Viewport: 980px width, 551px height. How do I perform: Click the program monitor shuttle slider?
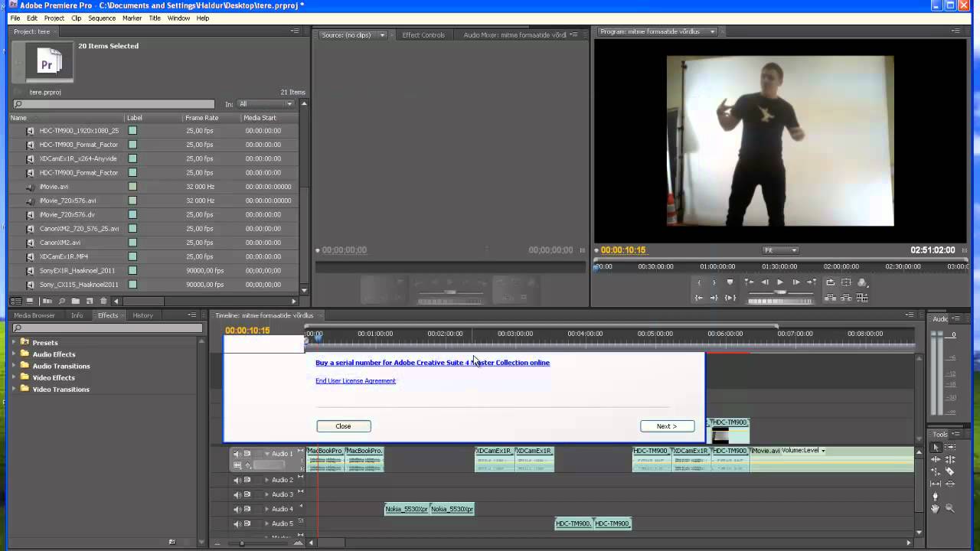pyautogui.click(x=781, y=292)
